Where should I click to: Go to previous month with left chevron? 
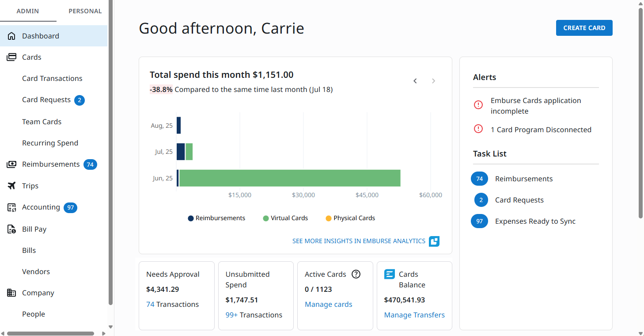coord(415,81)
